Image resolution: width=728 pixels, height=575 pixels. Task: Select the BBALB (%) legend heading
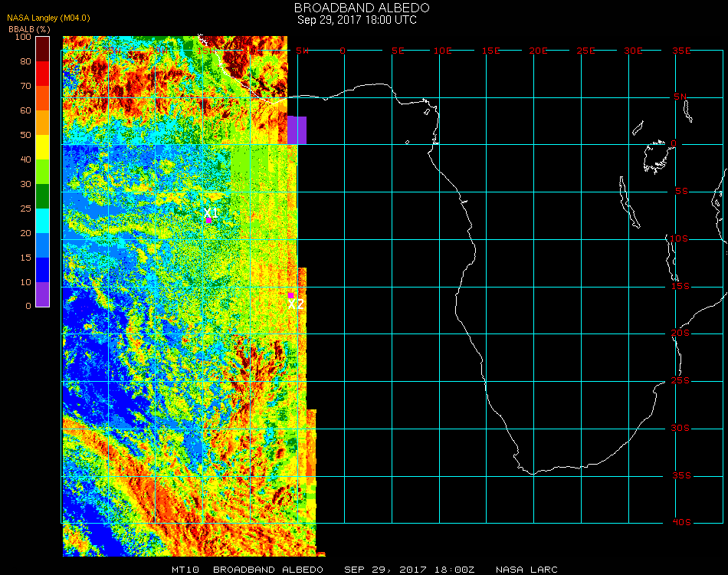pyautogui.click(x=28, y=28)
